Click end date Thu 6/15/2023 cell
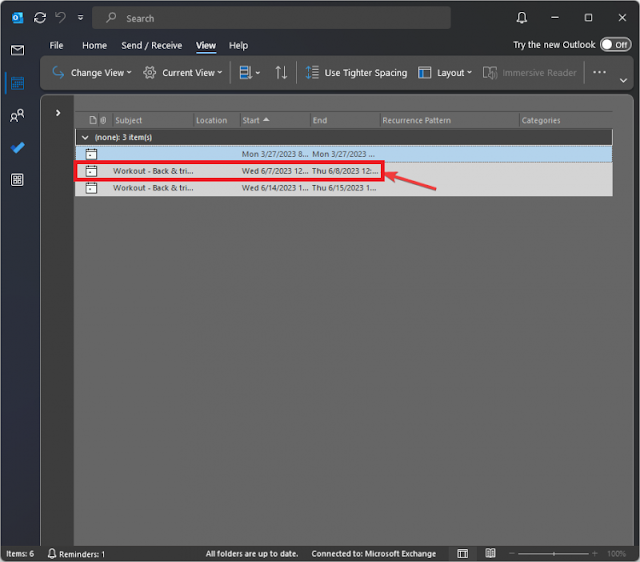The height and width of the screenshot is (562, 640). [x=344, y=188]
